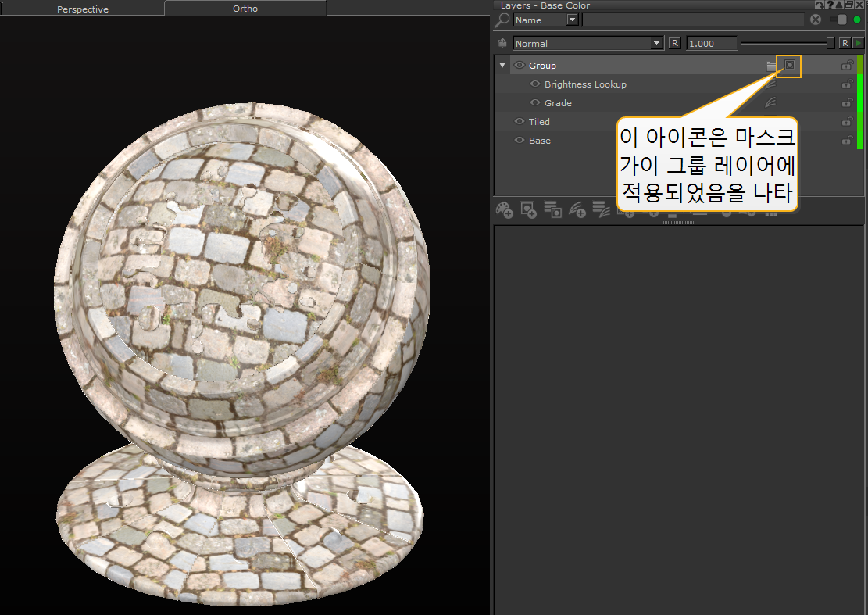Toggle the filter switch beside green dot

(x=839, y=20)
